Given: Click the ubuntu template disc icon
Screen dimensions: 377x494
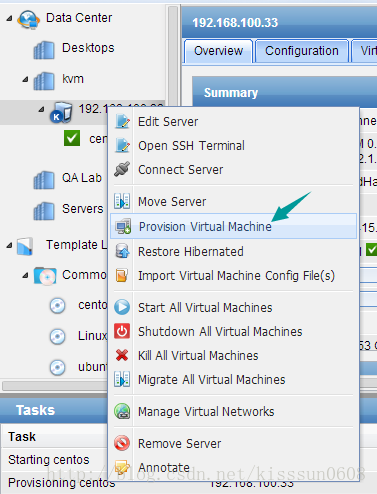Looking at the screenshot, I should [57, 367].
